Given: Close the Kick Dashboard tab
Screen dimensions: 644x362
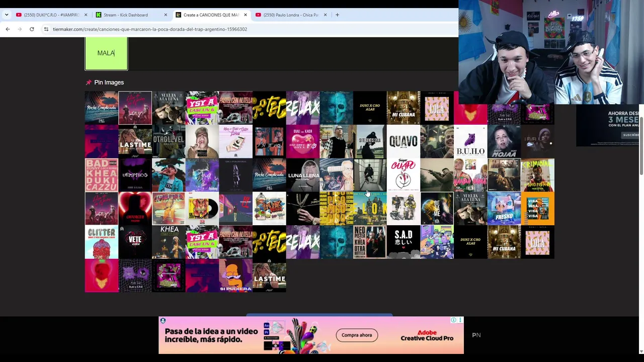Looking at the screenshot, I should click(166, 15).
